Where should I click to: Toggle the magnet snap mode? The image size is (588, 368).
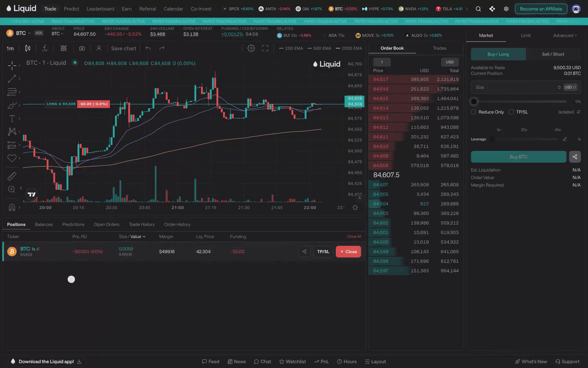click(x=12, y=208)
